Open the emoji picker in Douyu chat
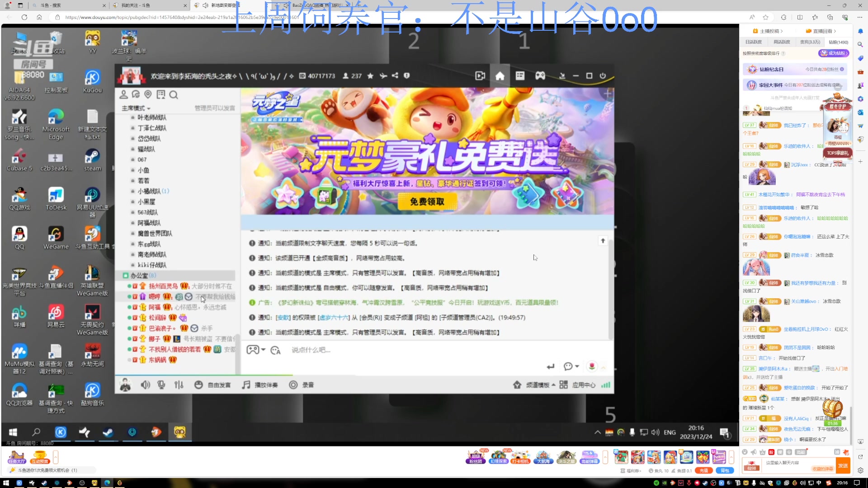 tap(745, 452)
